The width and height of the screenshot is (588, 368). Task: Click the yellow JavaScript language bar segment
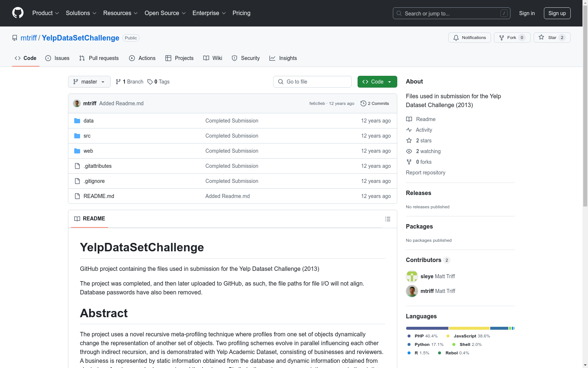[469, 328]
